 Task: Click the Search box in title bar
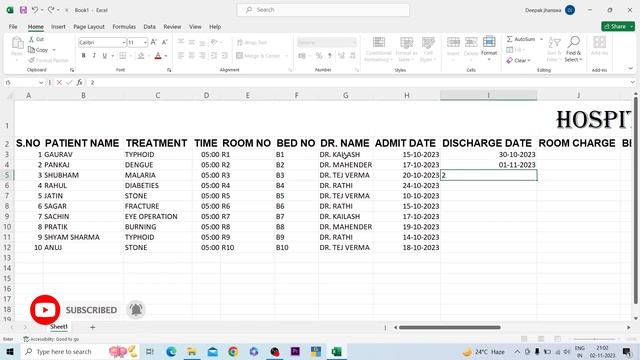click(x=323, y=10)
